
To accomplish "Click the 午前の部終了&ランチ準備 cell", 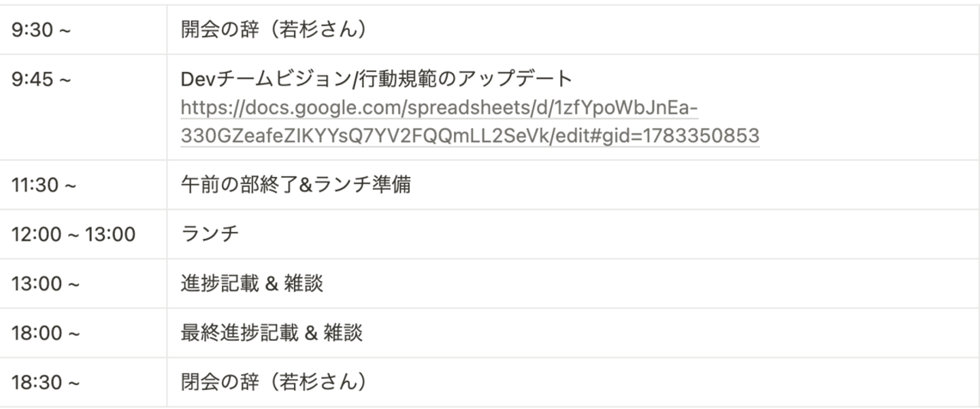I will pos(295,185).
